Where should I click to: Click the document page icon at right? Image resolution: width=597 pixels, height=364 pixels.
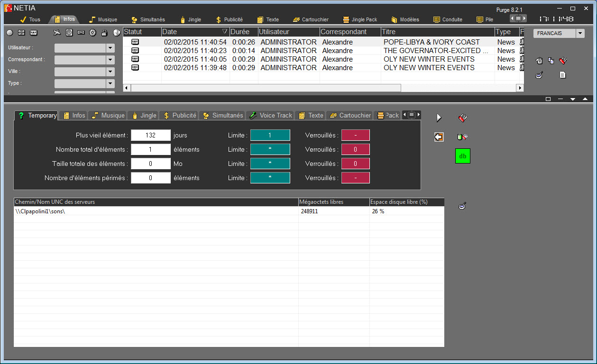click(562, 75)
